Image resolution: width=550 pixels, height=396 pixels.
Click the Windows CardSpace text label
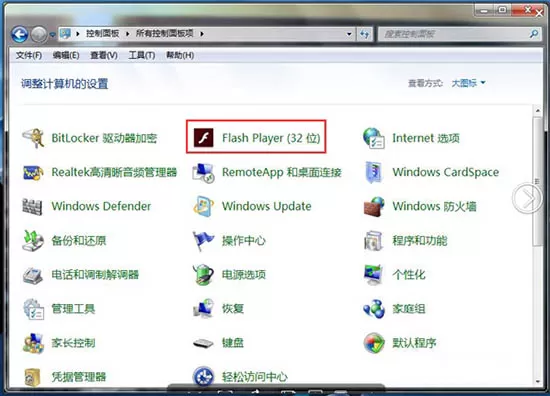445,172
